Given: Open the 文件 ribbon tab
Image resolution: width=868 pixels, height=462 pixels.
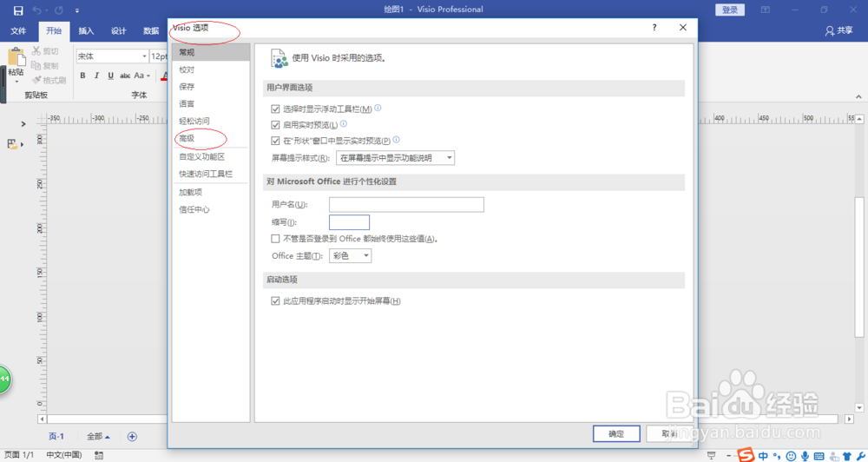Looking at the screenshot, I should (18, 31).
